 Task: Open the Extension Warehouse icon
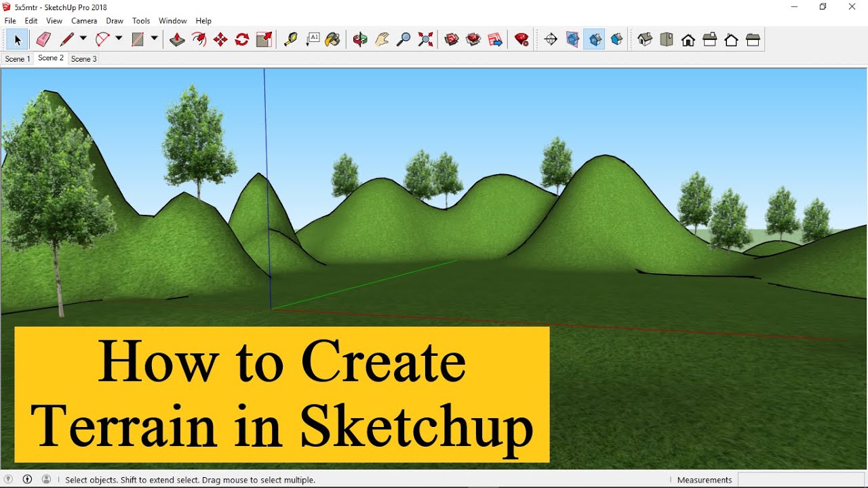(x=473, y=40)
